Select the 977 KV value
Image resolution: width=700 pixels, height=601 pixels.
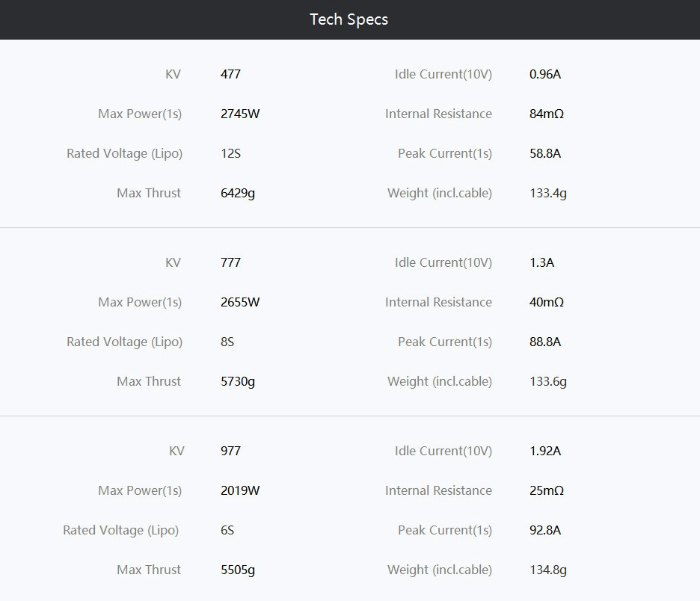230,451
